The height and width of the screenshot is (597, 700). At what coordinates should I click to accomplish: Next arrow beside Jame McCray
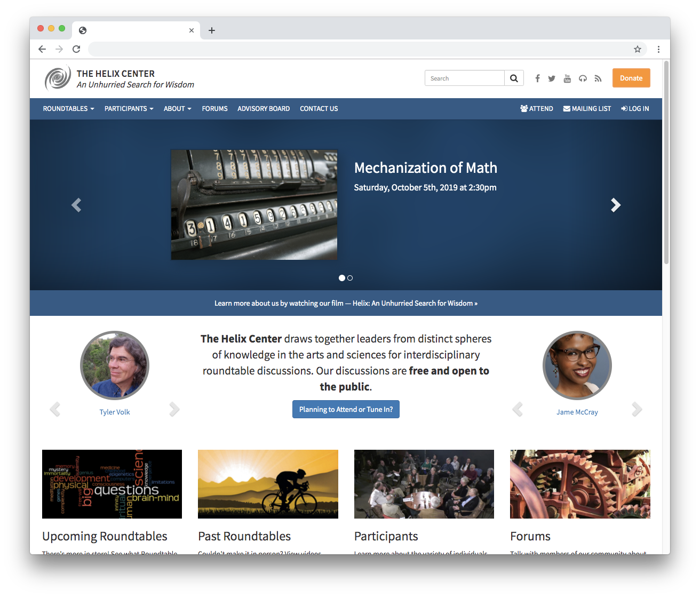coord(637,409)
